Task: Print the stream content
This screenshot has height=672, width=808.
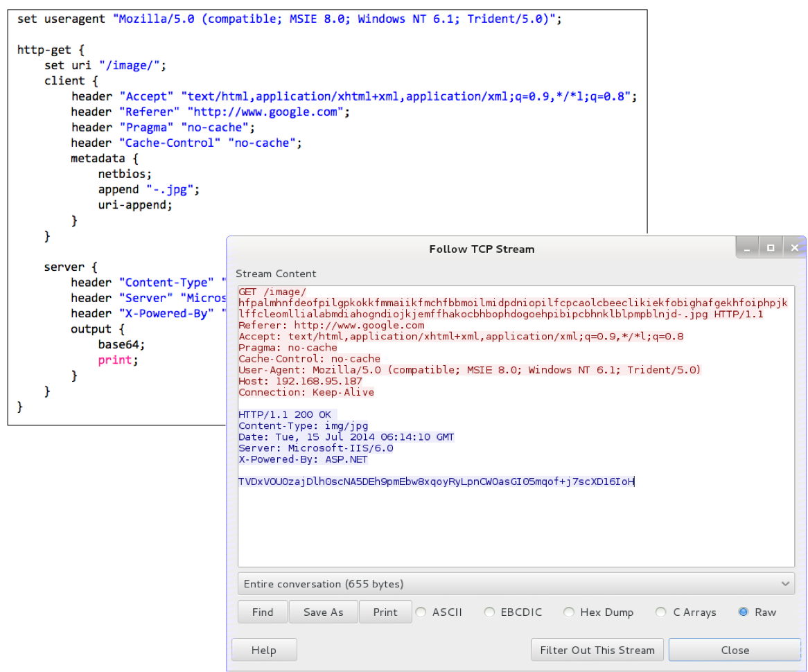Action: (x=385, y=612)
